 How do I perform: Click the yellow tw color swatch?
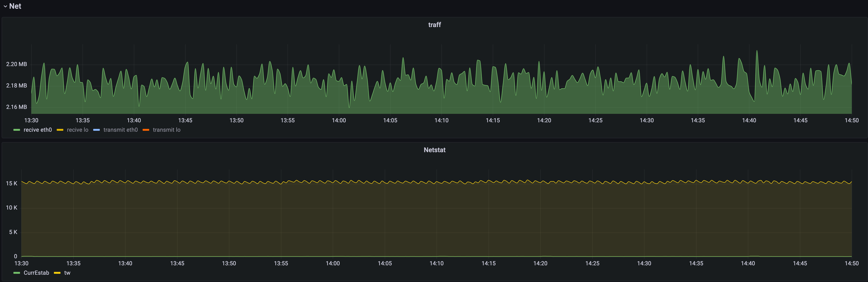tap(57, 273)
